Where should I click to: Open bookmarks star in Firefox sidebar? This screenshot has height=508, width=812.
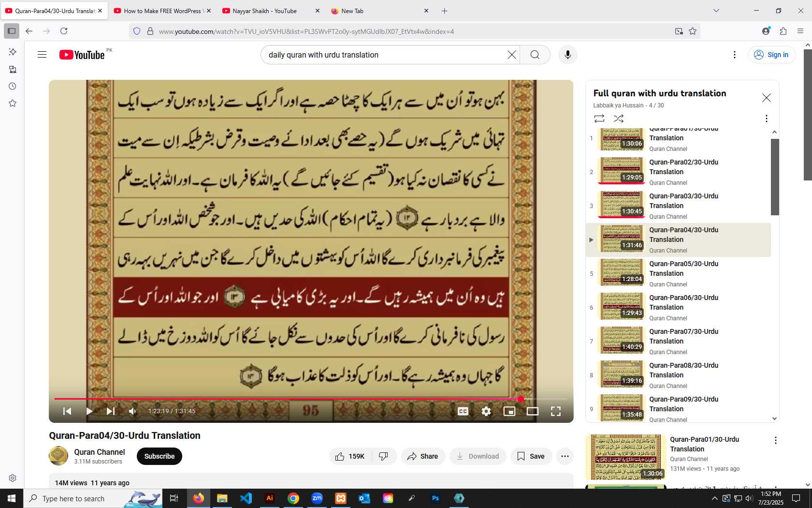click(x=13, y=103)
